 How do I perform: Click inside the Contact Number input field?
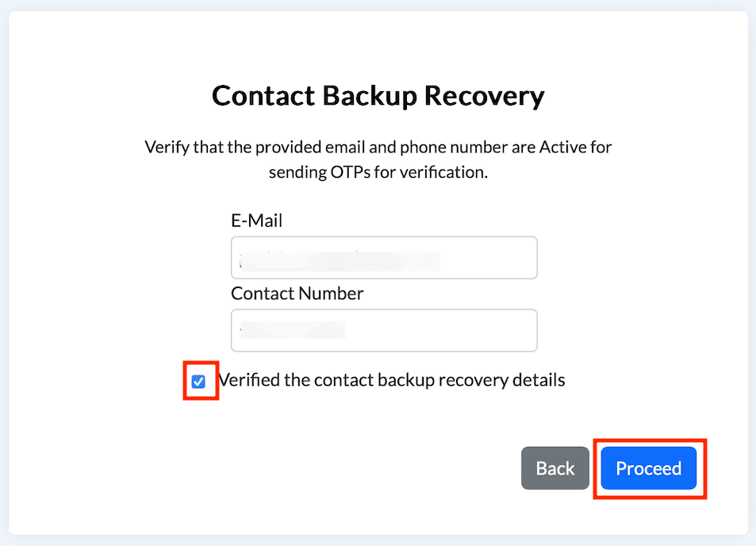(x=384, y=330)
